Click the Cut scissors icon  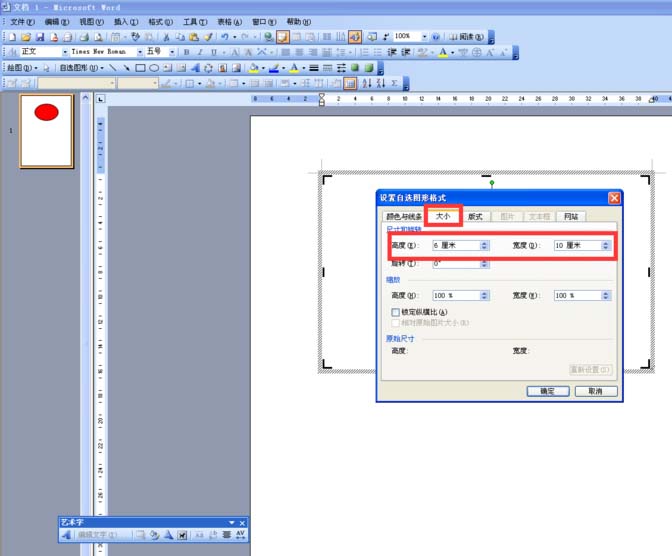coord(166,37)
